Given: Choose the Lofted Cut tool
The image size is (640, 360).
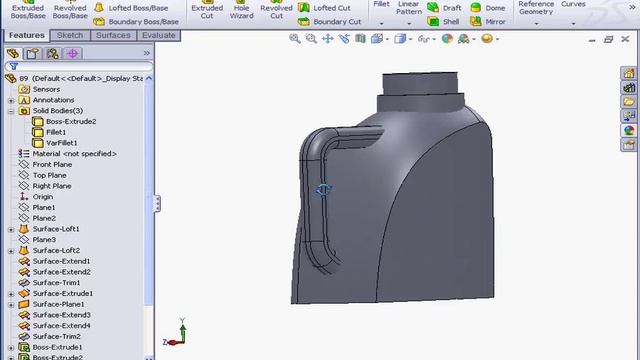Looking at the screenshot, I should (x=324, y=8).
